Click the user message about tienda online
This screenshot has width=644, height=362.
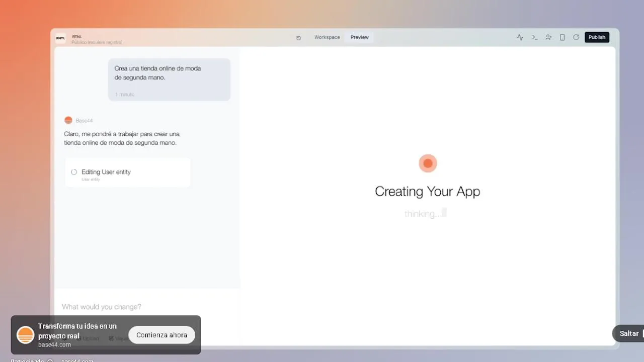click(x=169, y=79)
